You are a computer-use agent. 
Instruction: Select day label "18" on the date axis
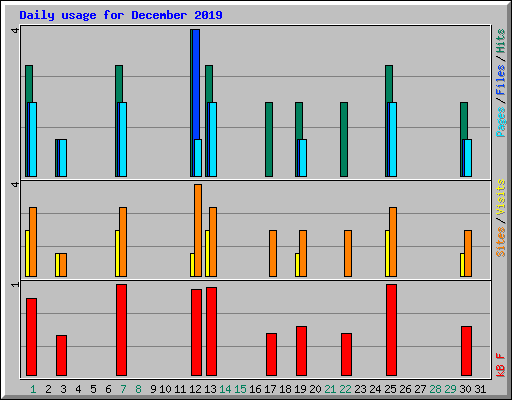click(x=285, y=389)
